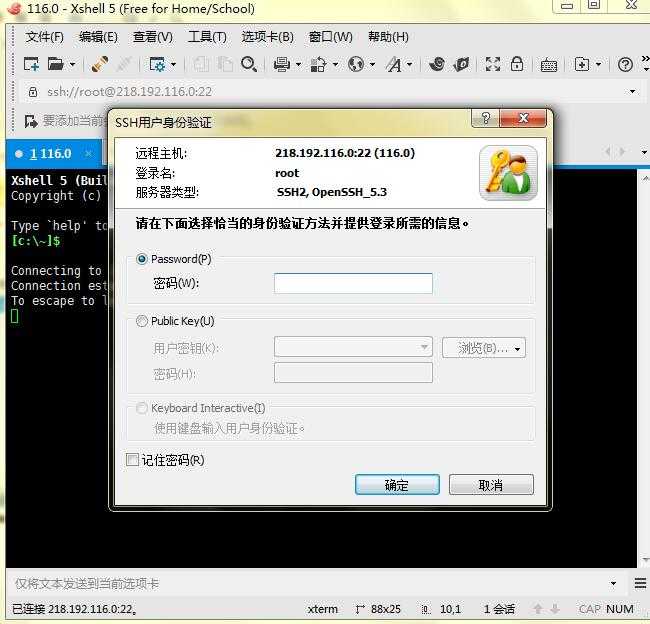Close the SSH用户身份验证 dialog
The image size is (650, 624).
(523, 119)
